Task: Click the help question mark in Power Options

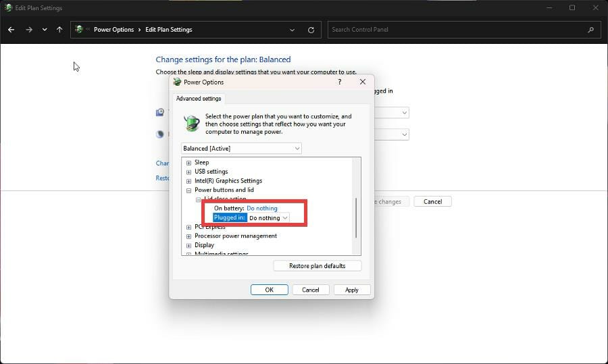Action: pyautogui.click(x=340, y=82)
